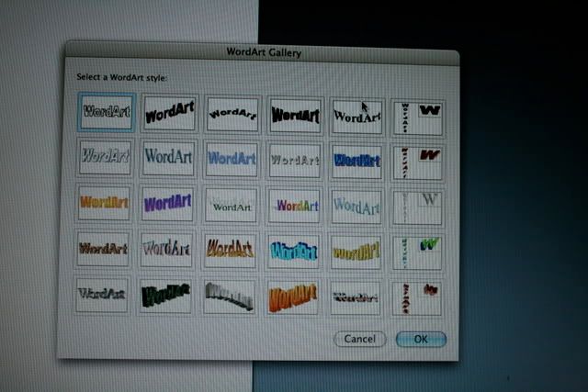This screenshot has height=392, width=588.
Task: Select the rainbow purple-to-orange WordArt style
Action: [x=294, y=207]
